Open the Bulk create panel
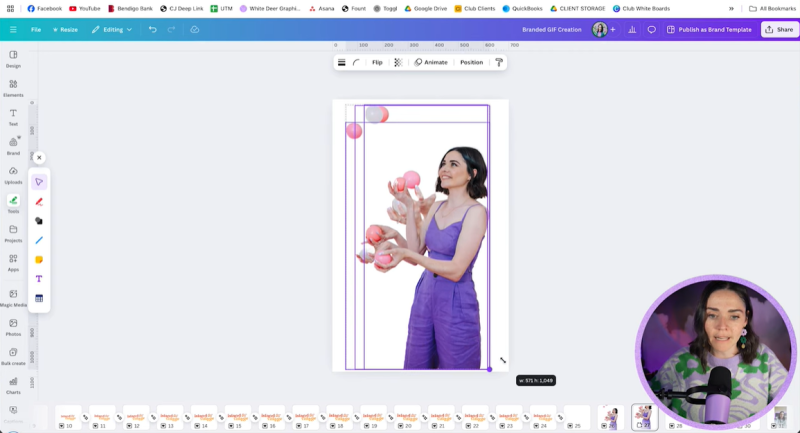The image size is (800, 433). click(x=13, y=356)
